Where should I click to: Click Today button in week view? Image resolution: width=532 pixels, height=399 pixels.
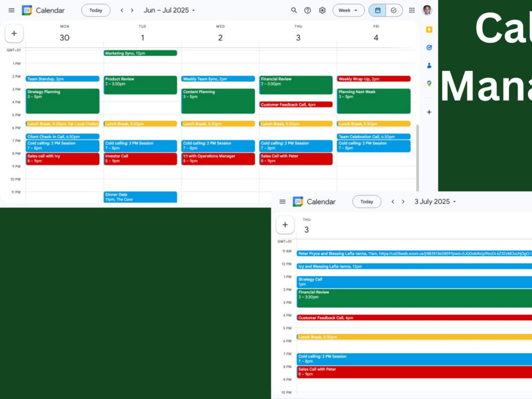pyautogui.click(x=96, y=11)
